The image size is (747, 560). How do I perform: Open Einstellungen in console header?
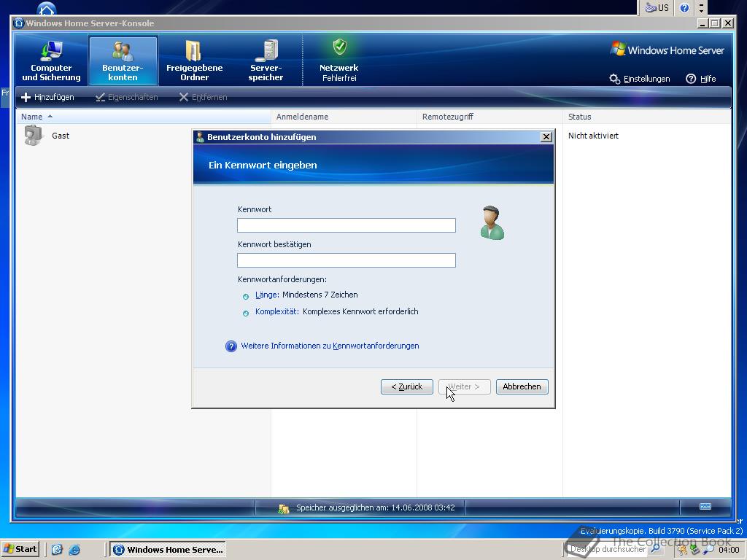pos(640,79)
